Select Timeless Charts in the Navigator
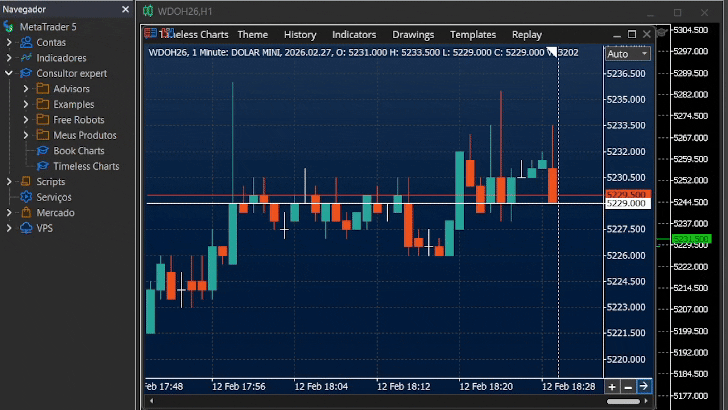The width and height of the screenshot is (728, 410). pos(86,166)
